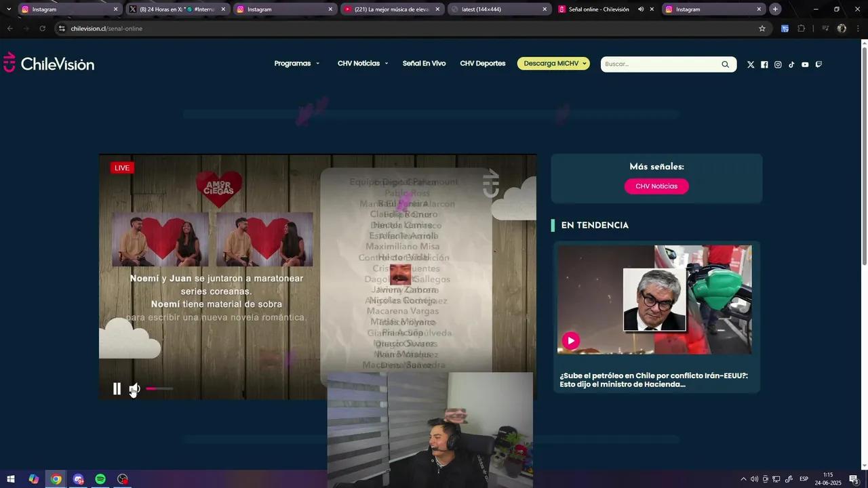Open ChileVisión YouTube icon in header
The height and width of the screenshot is (488, 868).
[x=805, y=64]
